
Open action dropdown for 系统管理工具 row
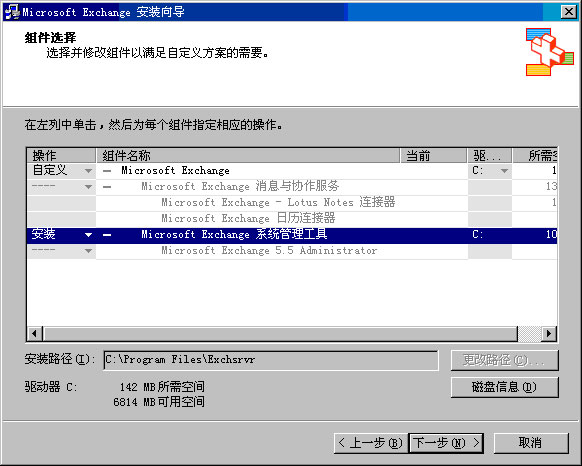click(x=88, y=235)
